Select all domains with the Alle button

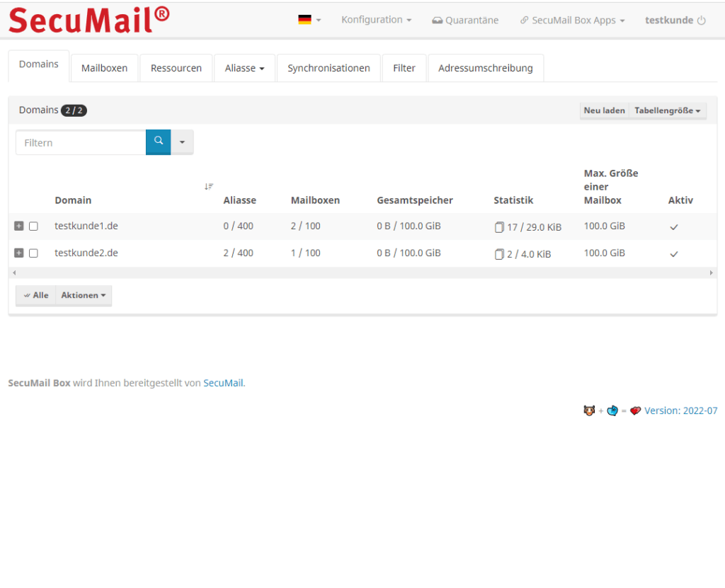click(x=35, y=295)
